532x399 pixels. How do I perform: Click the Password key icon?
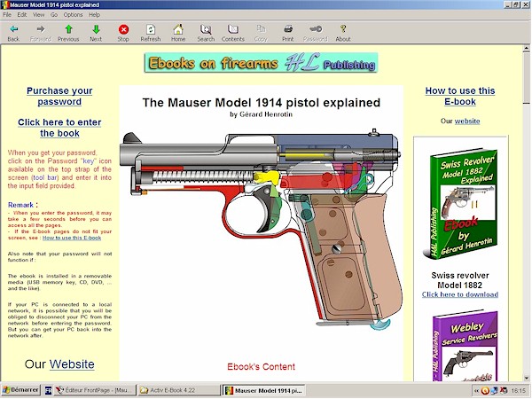(315, 33)
